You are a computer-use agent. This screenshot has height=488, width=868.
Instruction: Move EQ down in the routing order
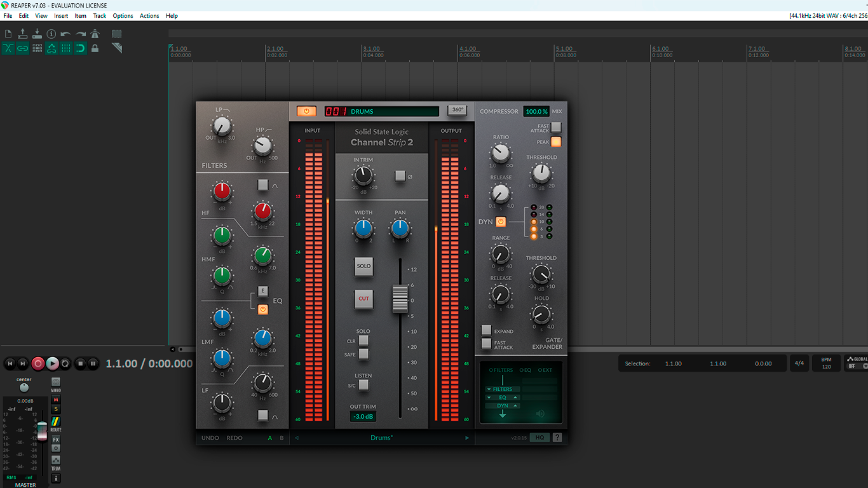tap(489, 397)
